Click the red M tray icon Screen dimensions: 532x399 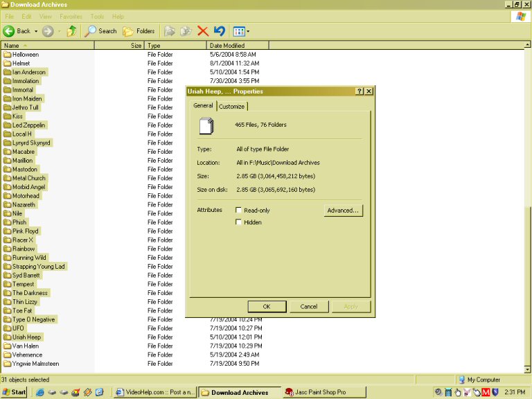pyautogui.click(x=486, y=393)
